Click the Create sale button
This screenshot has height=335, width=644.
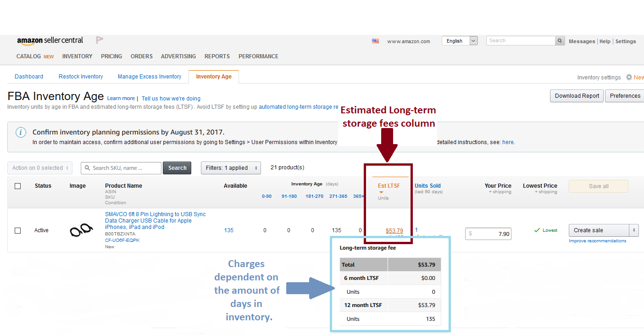[599, 230]
